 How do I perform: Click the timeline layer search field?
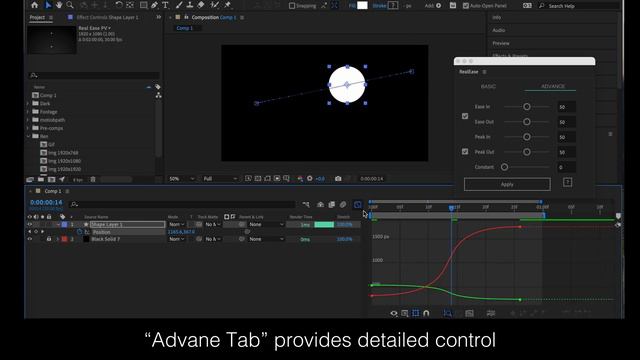click(x=182, y=204)
